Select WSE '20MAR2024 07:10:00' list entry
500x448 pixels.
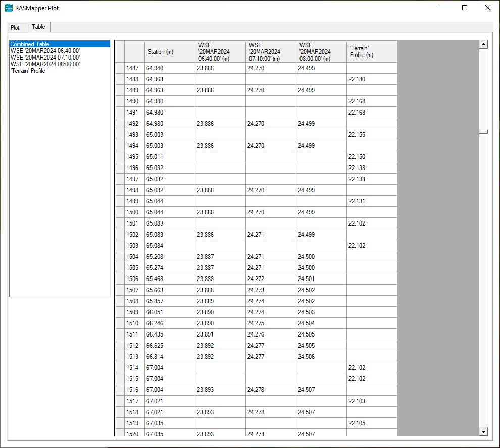60,58
